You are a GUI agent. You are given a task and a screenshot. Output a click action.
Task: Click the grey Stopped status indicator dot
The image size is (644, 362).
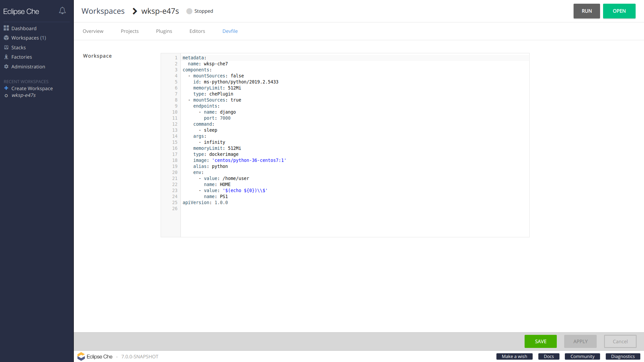click(189, 11)
